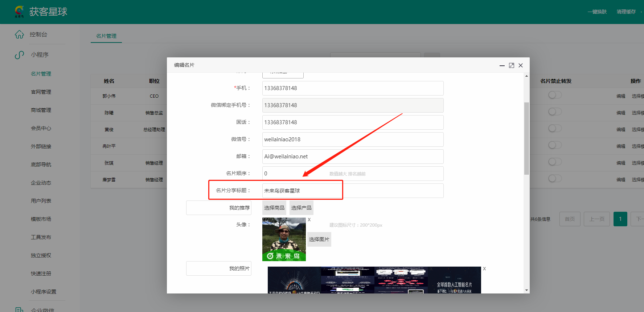This screenshot has height=312, width=644.
Task: Go to page 1 in pagination
Action: click(620, 219)
